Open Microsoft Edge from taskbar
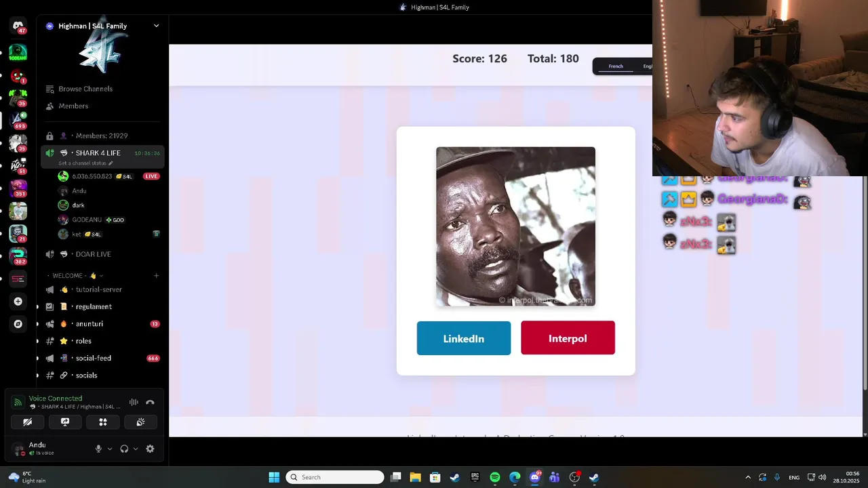 click(x=515, y=477)
